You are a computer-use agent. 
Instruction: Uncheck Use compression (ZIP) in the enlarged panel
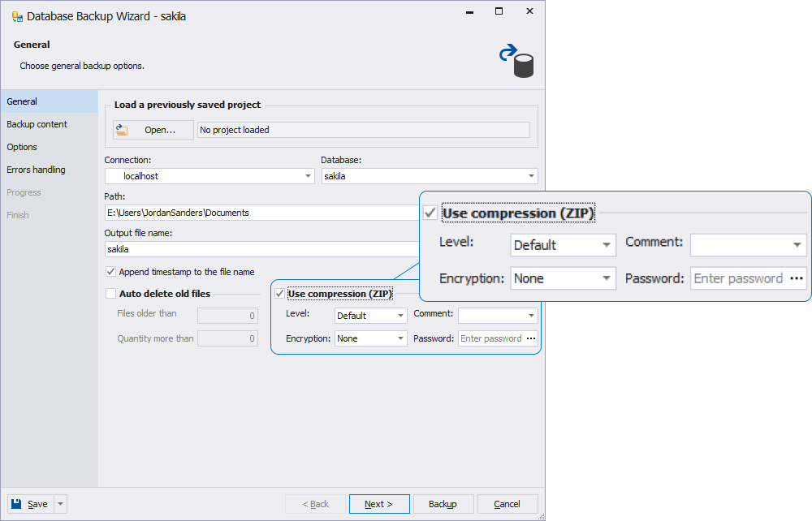[x=429, y=212]
